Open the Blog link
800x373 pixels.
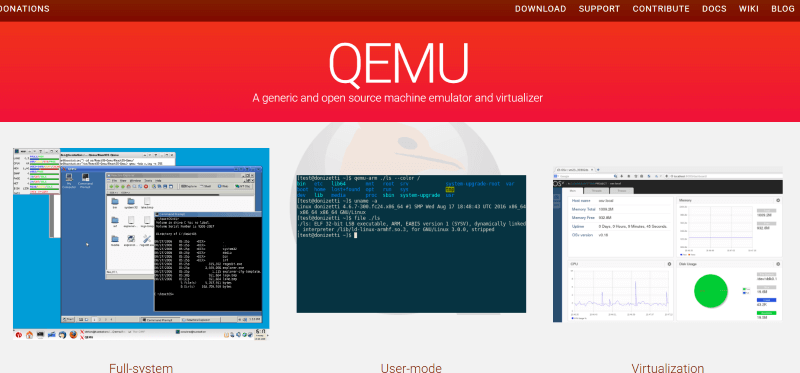point(783,9)
